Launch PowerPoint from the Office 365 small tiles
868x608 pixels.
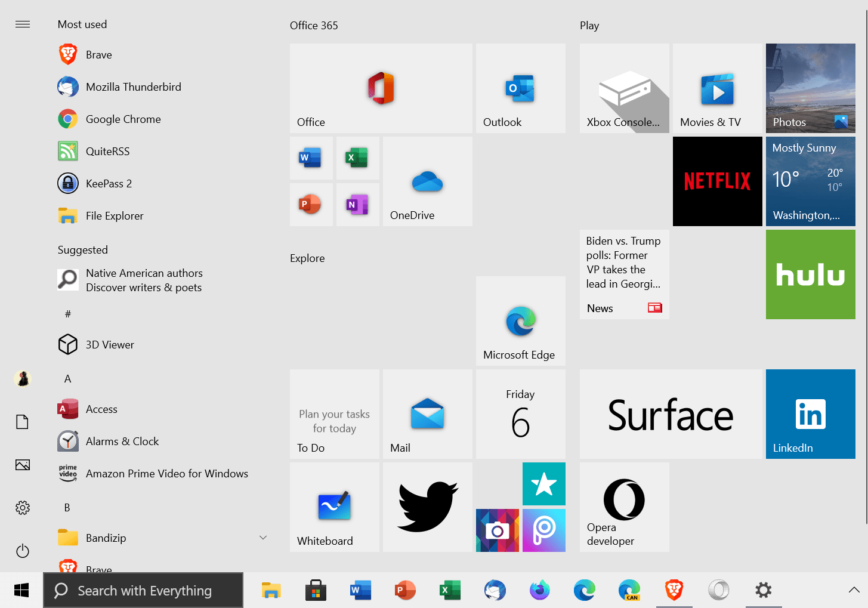(311, 205)
